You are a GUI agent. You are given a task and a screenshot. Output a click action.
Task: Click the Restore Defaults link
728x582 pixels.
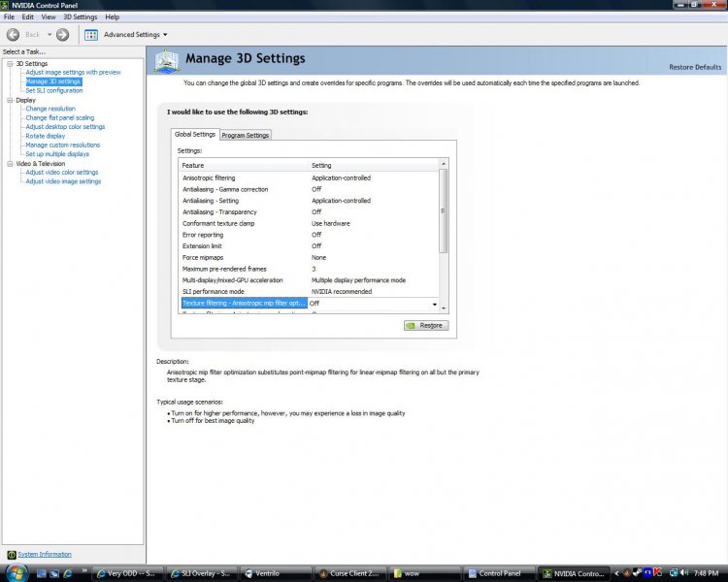tap(695, 67)
